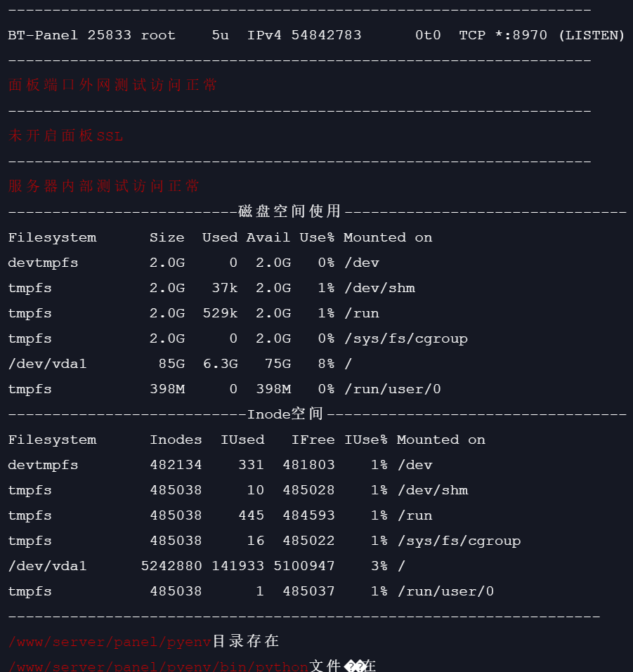The width and height of the screenshot is (633, 672).
Task: Select the 529k used value
Action: 220,313
